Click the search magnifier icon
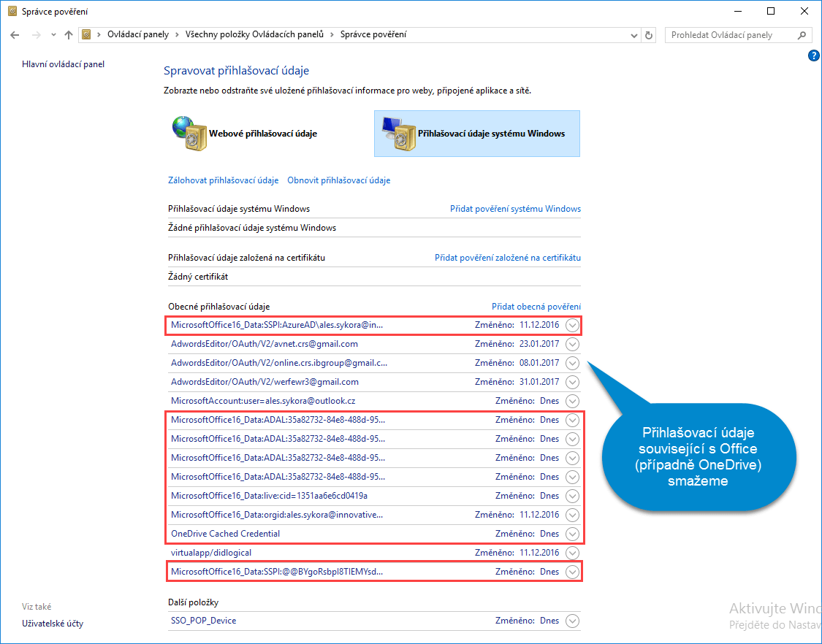822x644 pixels. 802,35
